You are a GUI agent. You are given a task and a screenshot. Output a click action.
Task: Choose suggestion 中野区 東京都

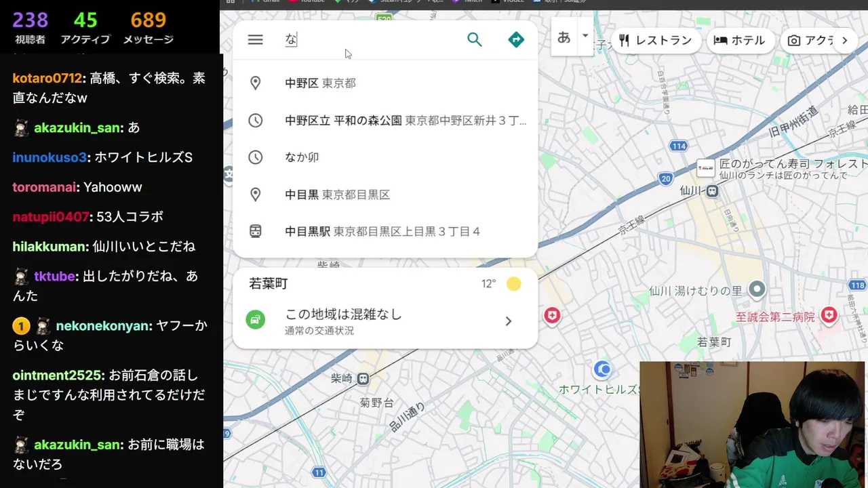tap(385, 83)
